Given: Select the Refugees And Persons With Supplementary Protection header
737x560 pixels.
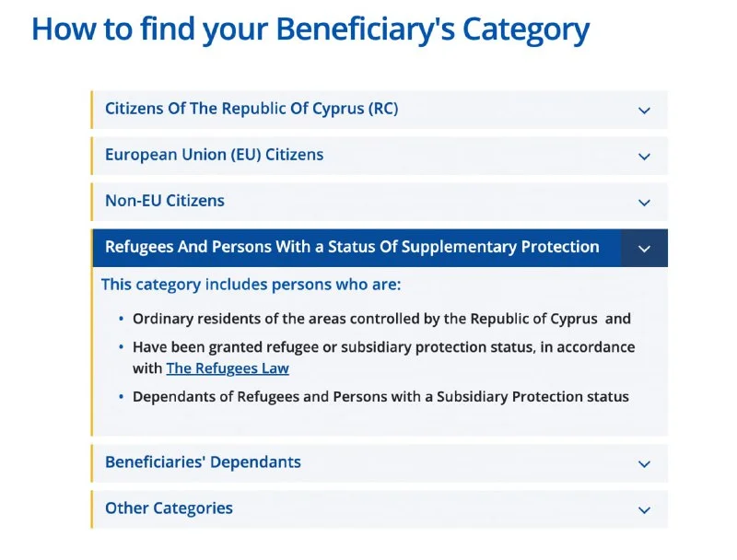Looking at the screenshot, I should 352,247.
